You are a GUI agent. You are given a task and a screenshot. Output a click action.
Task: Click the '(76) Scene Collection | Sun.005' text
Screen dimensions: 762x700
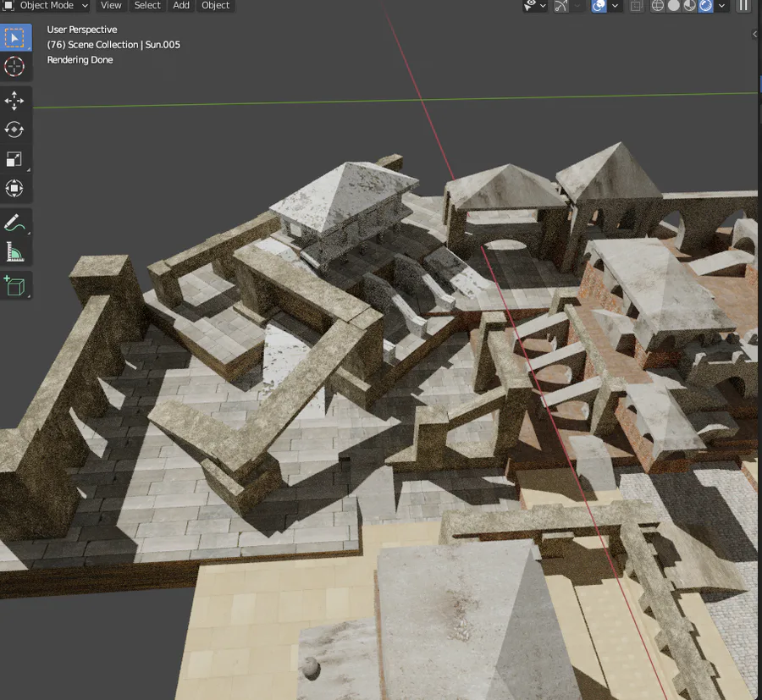coord(113,45)
